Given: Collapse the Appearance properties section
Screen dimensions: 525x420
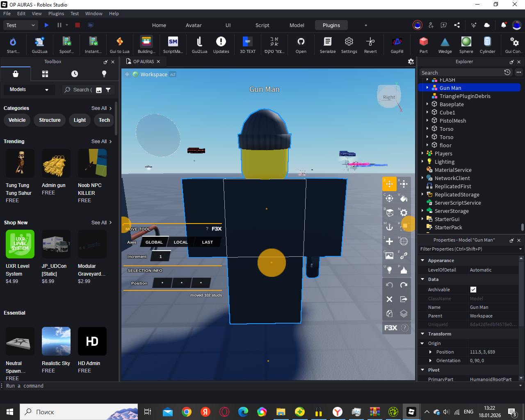Looking at the screenshot, I should (x=422, y=260).
